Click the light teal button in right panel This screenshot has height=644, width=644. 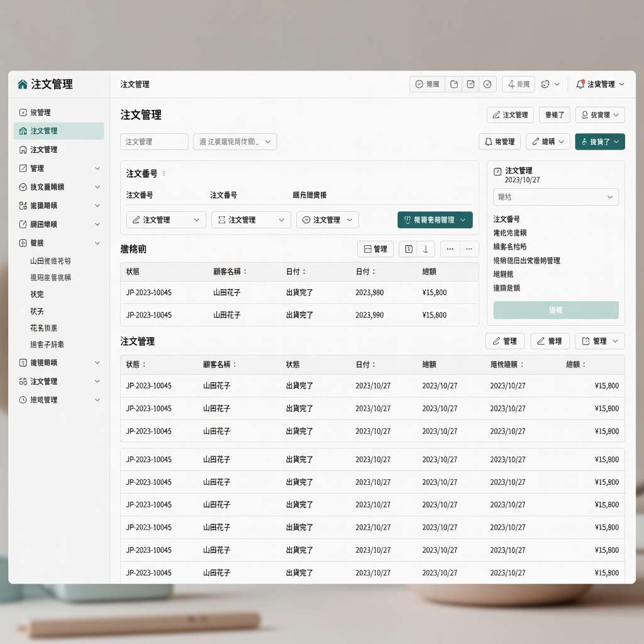coord(556,310)
